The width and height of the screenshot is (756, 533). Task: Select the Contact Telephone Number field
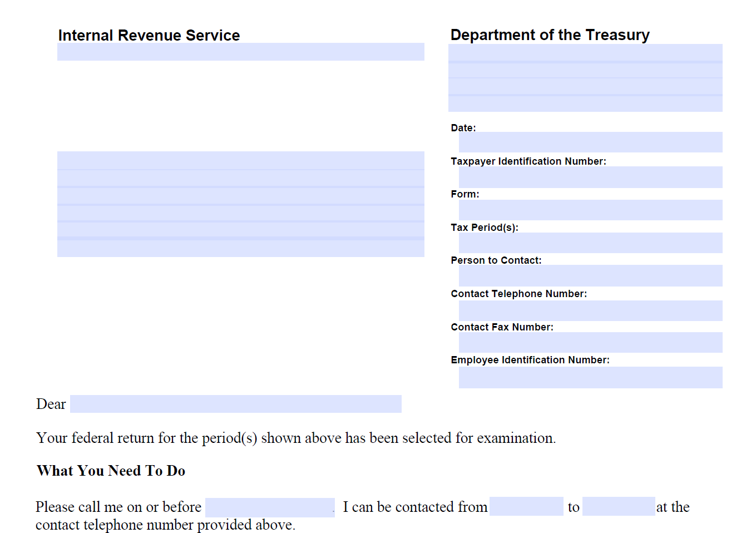click(590, 310)
